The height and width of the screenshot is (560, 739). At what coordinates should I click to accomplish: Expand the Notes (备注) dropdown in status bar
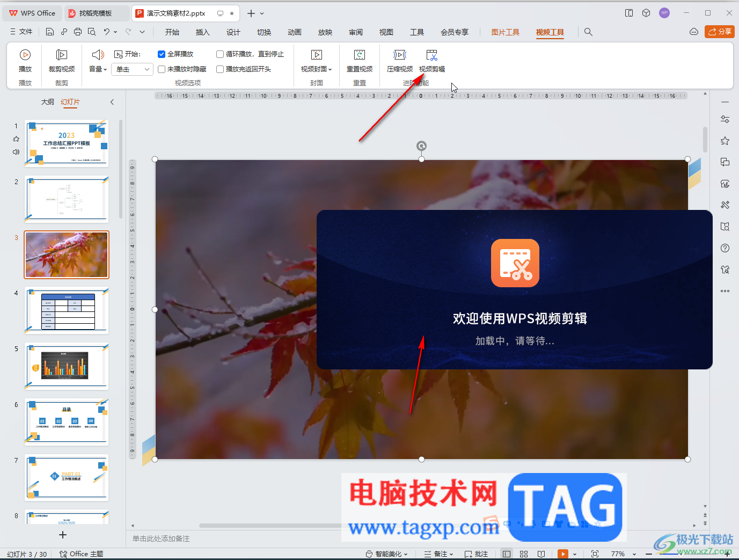tap(451, 554)
